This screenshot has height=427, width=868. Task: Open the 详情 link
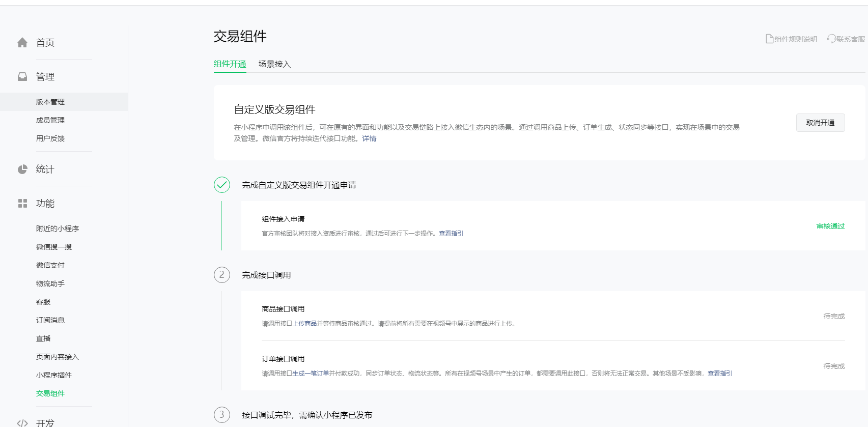coord(369,138)
